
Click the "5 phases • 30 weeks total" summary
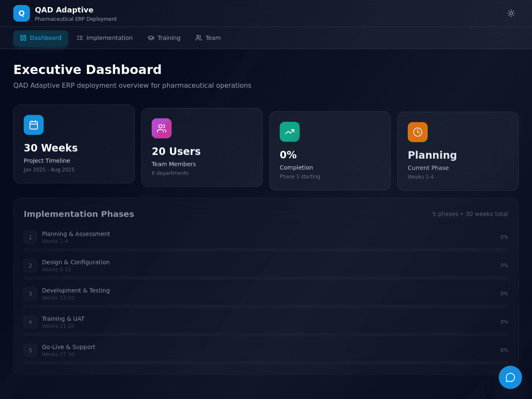(470, 214)
